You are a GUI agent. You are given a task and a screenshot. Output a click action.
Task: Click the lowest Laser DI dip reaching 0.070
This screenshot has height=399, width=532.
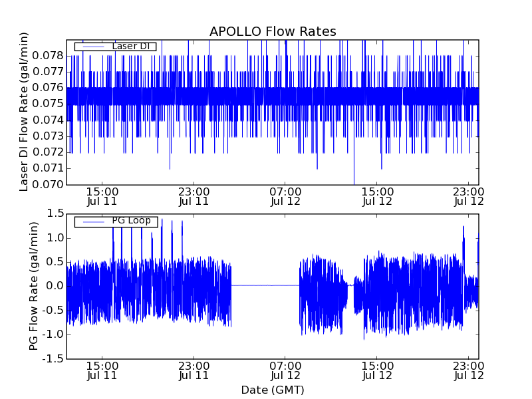tap(354, 182)
